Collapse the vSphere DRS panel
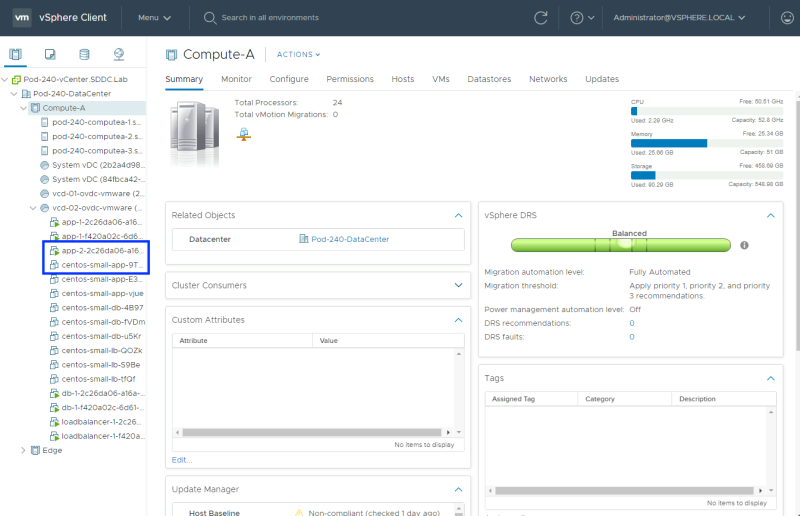The image size is (800, 516). [770, 215]
